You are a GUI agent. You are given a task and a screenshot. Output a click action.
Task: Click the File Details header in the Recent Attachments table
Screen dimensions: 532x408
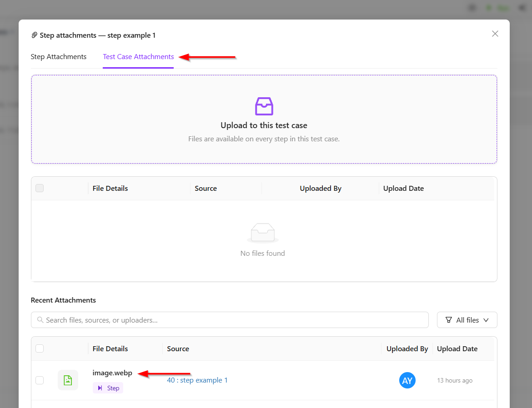110,348
